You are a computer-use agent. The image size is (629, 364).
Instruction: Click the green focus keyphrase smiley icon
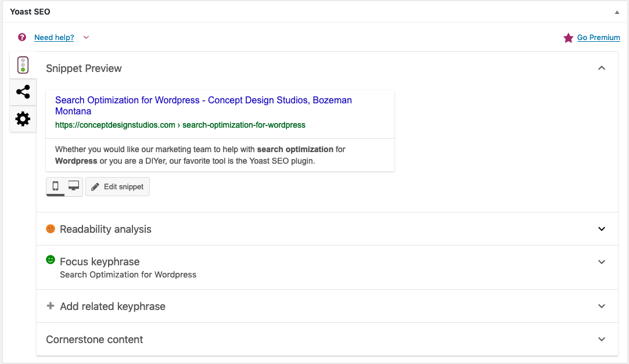pyautogui.click(x=51, y=260)
